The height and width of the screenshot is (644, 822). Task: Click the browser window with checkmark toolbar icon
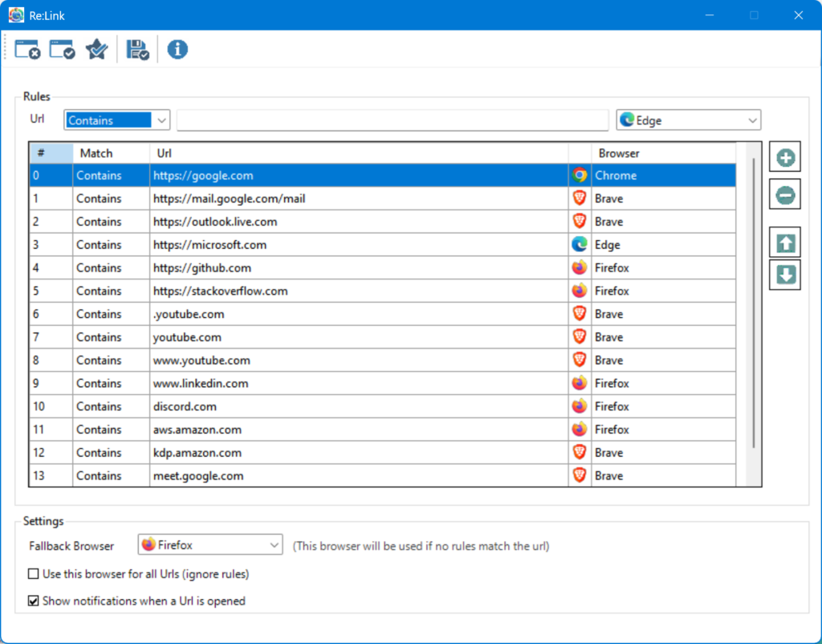[62, 50]
